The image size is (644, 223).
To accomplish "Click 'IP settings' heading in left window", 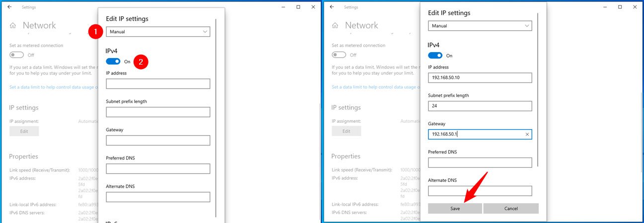I will pyautogui.click(x=24, y=107).
